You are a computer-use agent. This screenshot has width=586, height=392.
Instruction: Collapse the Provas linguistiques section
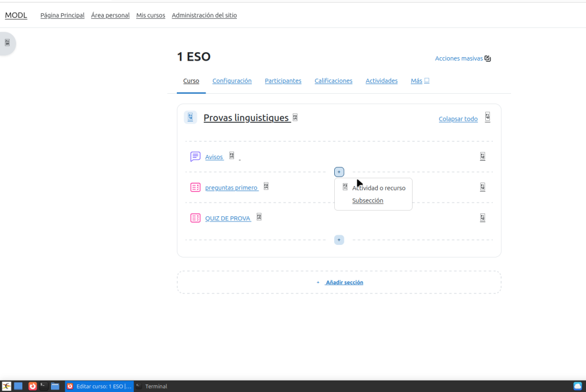coord(191,117)
